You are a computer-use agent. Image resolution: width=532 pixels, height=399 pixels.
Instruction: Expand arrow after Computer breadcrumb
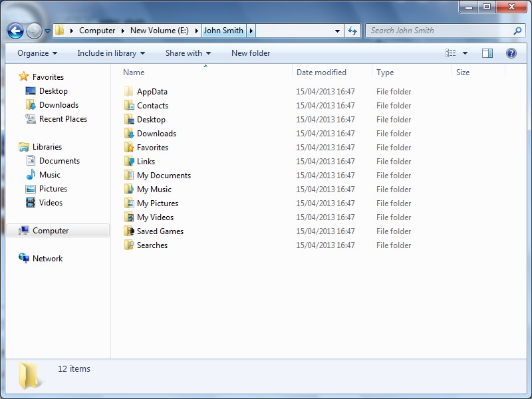123,31
